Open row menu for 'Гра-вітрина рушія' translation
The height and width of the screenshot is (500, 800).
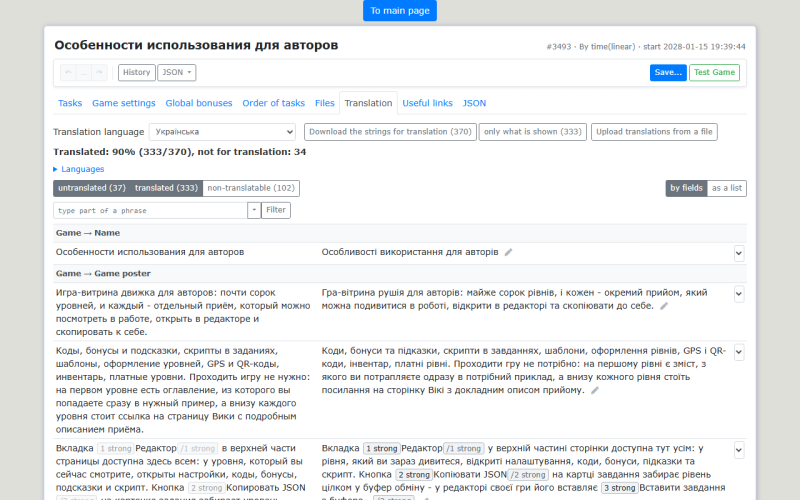pyautogui.click(x=739, y=294)
